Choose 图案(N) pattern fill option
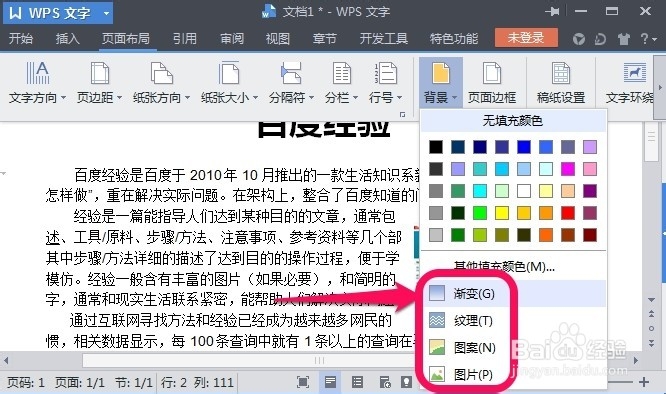Image resolution: width=666 pixels, height=394 pixels. pos(514,348)
